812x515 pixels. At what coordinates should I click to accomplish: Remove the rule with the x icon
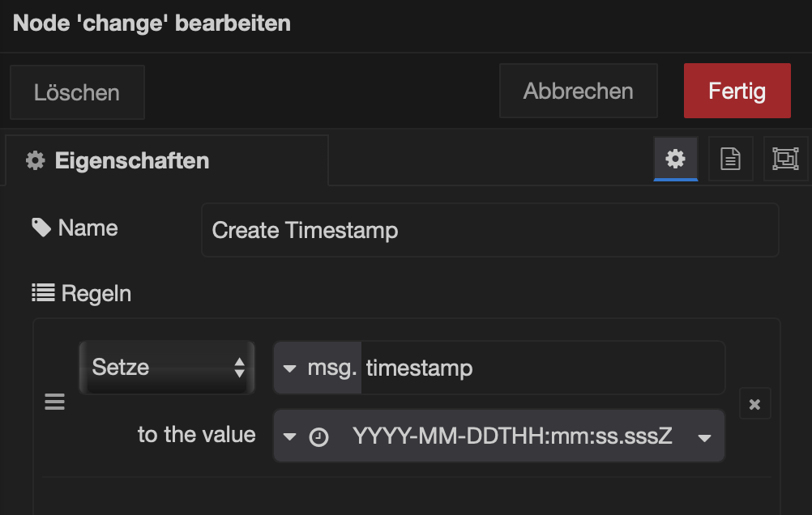pyautogui.click(x=754, y=404)
